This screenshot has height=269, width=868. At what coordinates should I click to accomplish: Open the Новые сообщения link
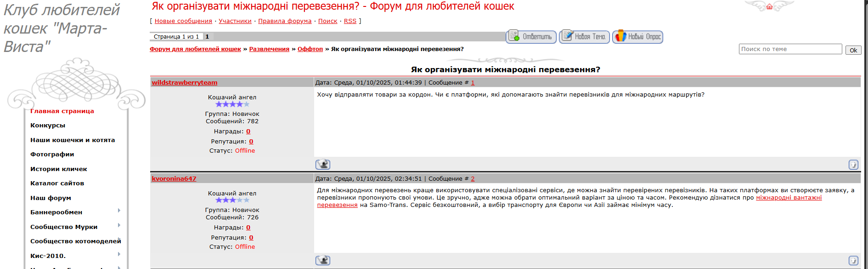pyautogui.click(x=183, y=21)
